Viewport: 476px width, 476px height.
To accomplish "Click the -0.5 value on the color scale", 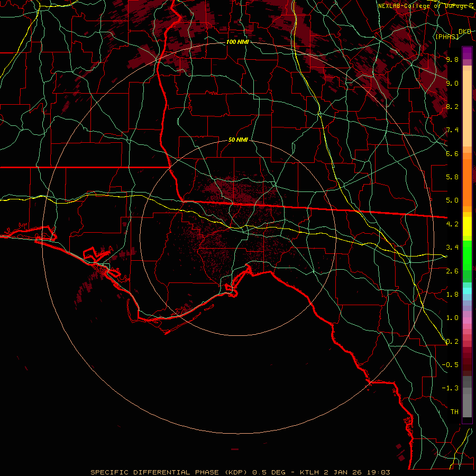I will (450, 365).
